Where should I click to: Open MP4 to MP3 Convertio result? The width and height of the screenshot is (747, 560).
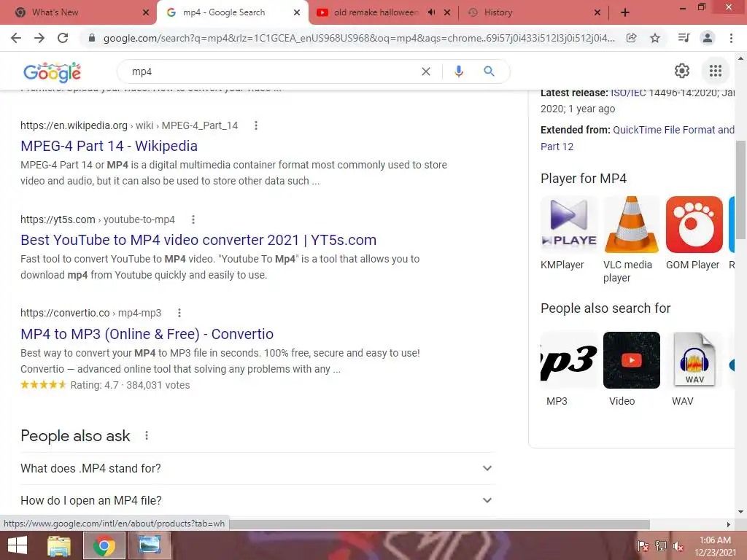coord(147,334)
